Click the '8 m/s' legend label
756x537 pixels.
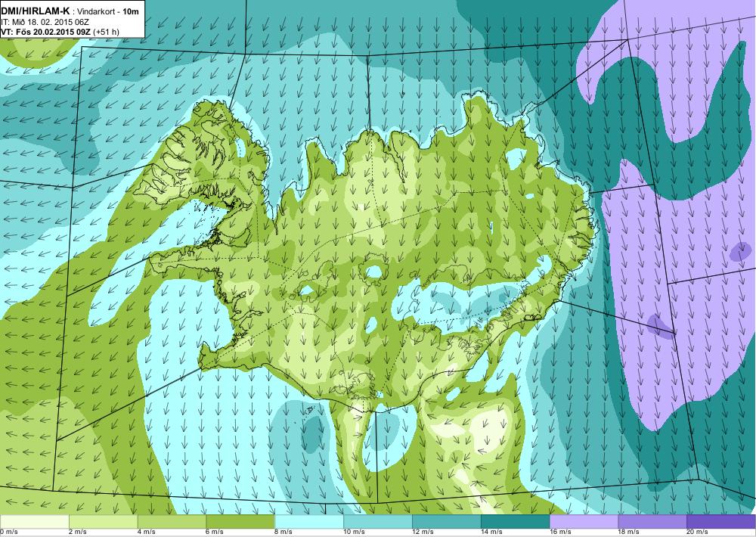coord(284,532)
